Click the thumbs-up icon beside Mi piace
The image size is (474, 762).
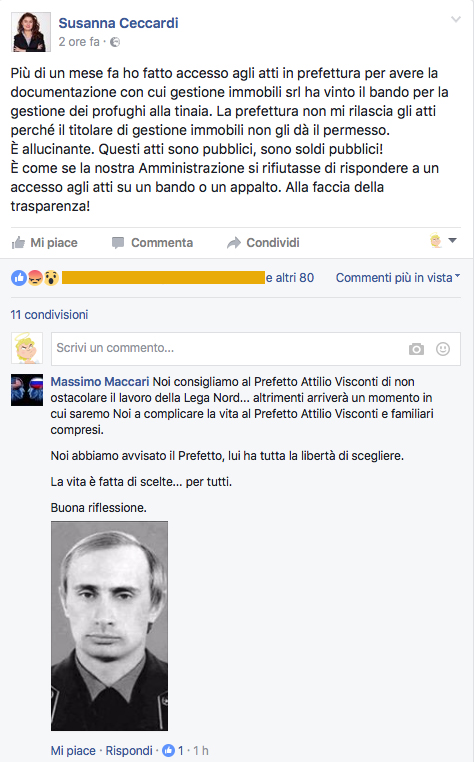pos(18,242)
